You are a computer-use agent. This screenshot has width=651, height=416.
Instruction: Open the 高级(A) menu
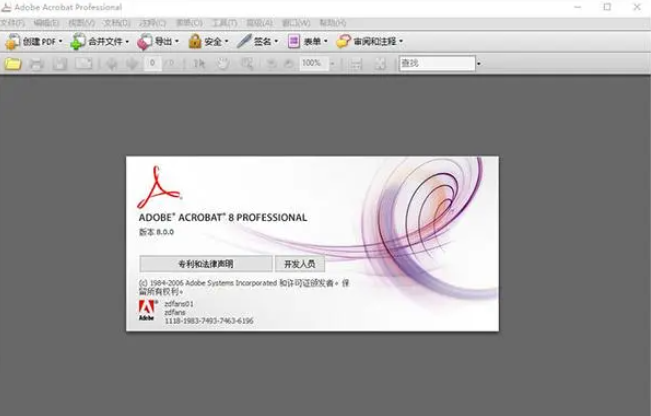pyautogui.click(x=259, y=23)
